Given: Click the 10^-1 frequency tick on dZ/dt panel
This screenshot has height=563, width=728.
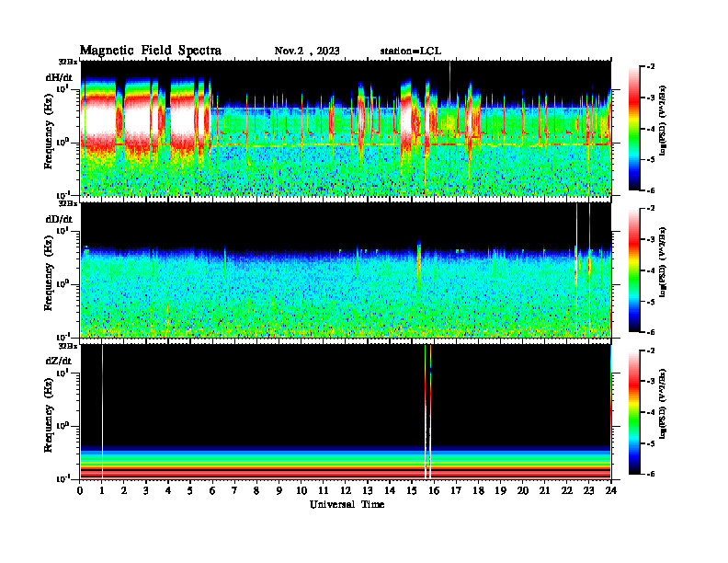Looking at the screenshot, I should [63, 478].
